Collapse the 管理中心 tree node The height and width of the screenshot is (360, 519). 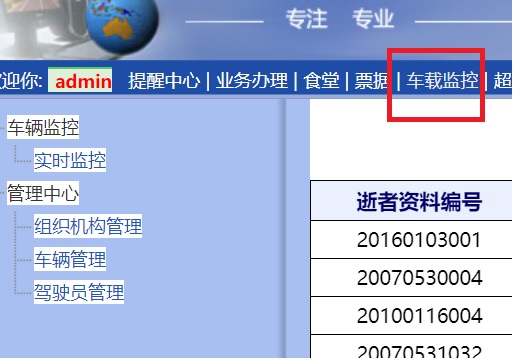[43, 193]
